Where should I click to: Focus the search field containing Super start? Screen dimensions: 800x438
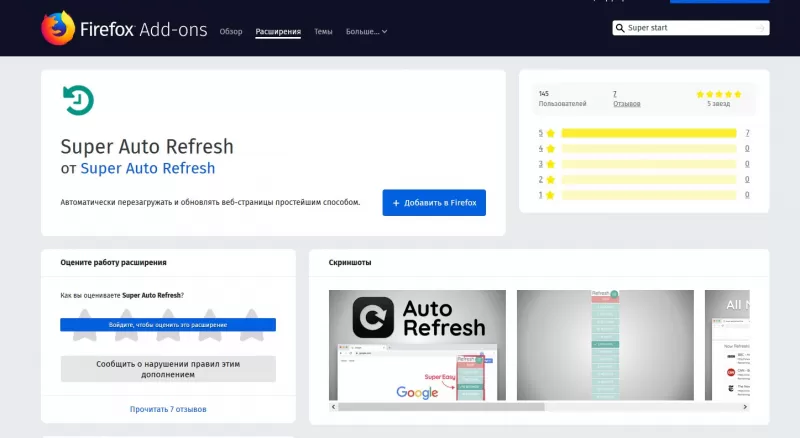(x=691, y=28)
